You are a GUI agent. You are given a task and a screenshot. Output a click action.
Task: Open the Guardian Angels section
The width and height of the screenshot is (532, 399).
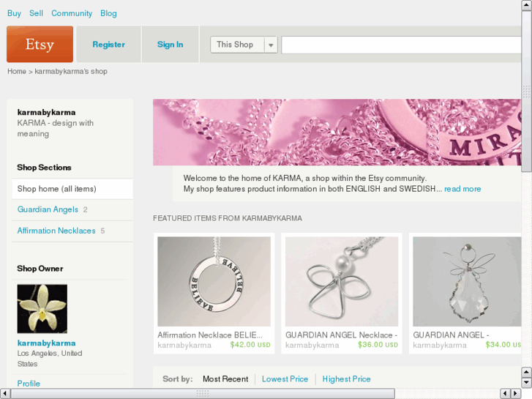48,209
